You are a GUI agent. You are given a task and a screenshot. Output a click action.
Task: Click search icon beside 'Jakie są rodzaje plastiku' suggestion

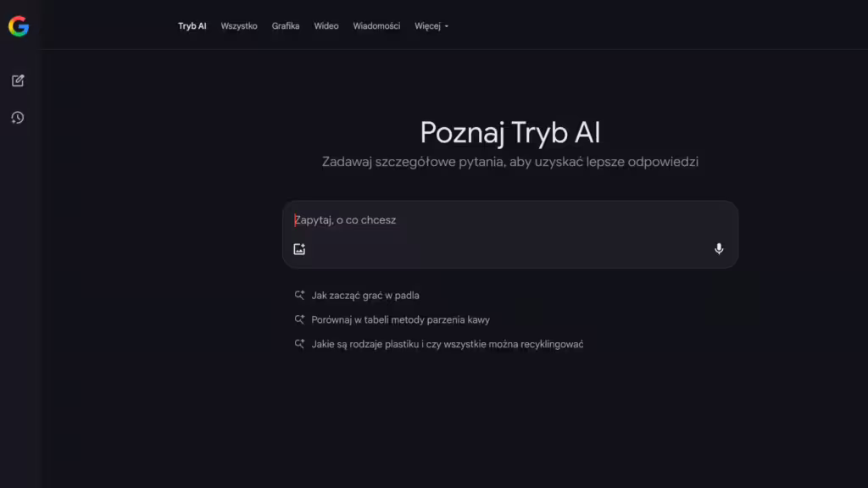[x=299, y=344]
